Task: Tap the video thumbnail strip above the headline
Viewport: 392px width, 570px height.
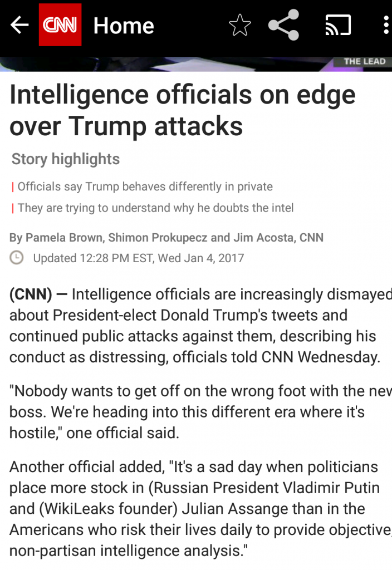Action: [x=167, y=63]
